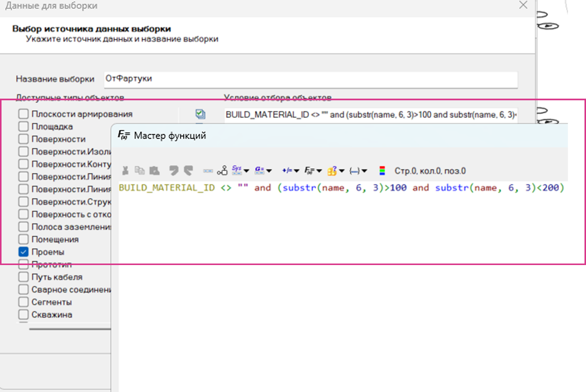Screen dimensions: 586x392
Task: Click the Copy icon in the function wizard toolbar
Action: pyautogui.click(x=140, y=171)
